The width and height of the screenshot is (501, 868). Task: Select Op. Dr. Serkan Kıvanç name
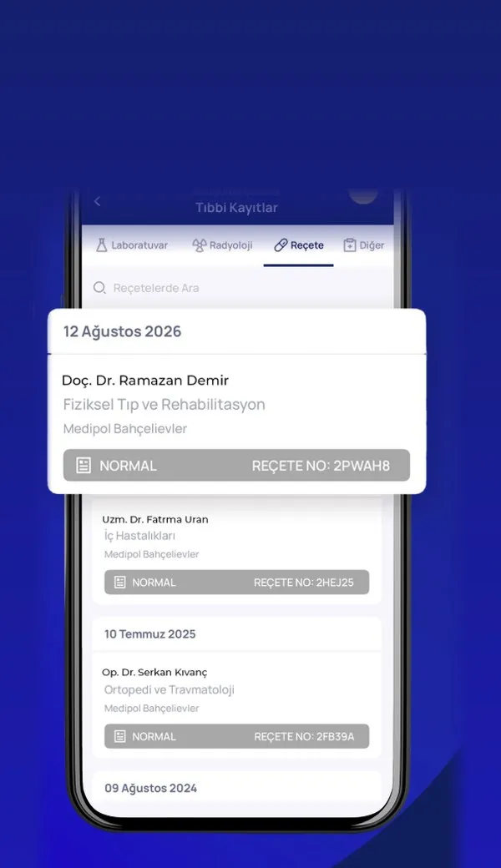coord(154,673)
